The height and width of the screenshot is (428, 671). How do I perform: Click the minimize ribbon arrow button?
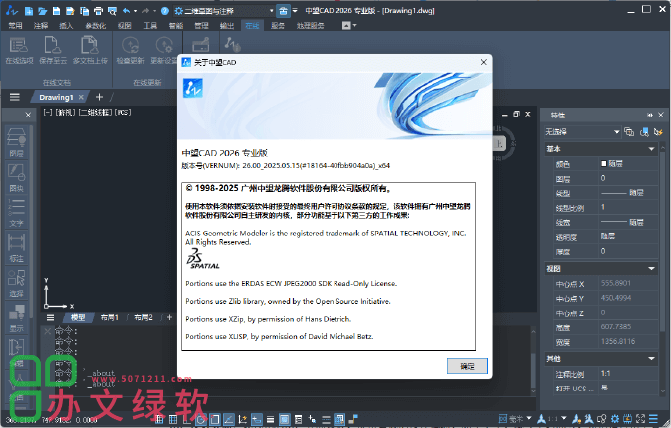346,26
